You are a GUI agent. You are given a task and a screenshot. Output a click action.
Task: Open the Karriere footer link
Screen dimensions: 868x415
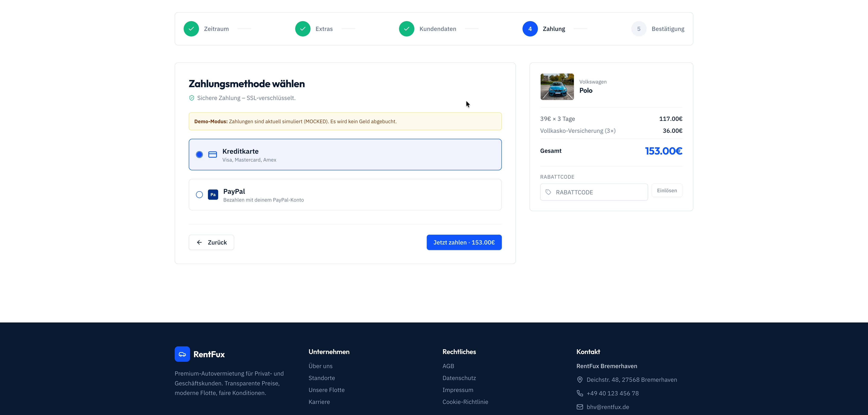319,402
